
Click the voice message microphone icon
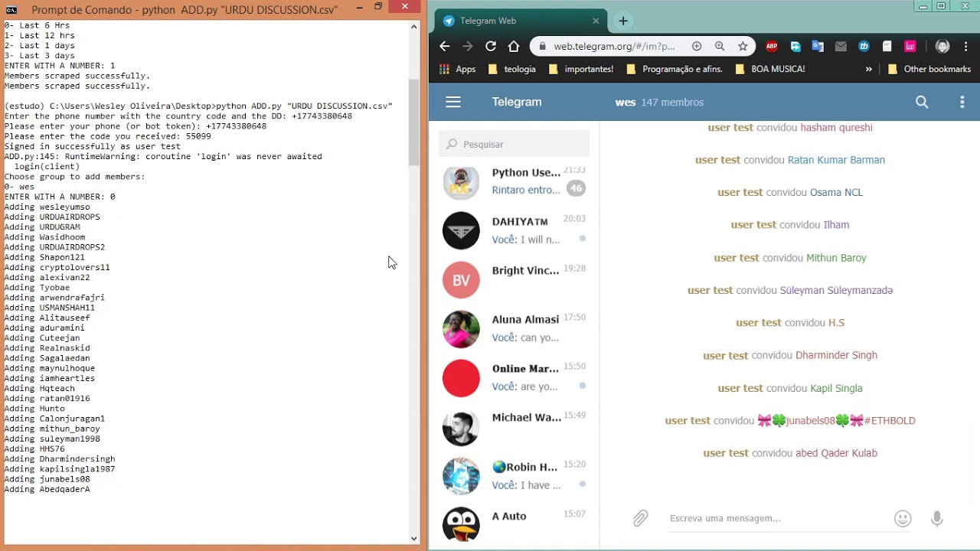(x=936, y=518)
